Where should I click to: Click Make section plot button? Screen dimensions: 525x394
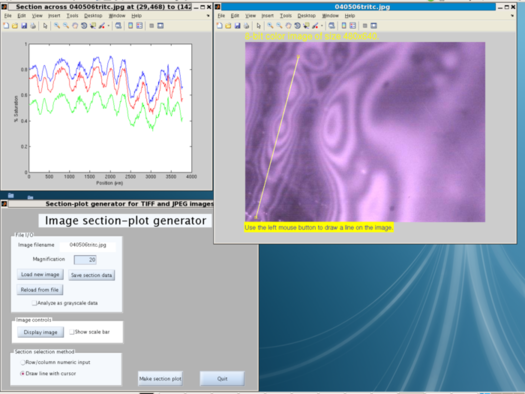[160, 379]
